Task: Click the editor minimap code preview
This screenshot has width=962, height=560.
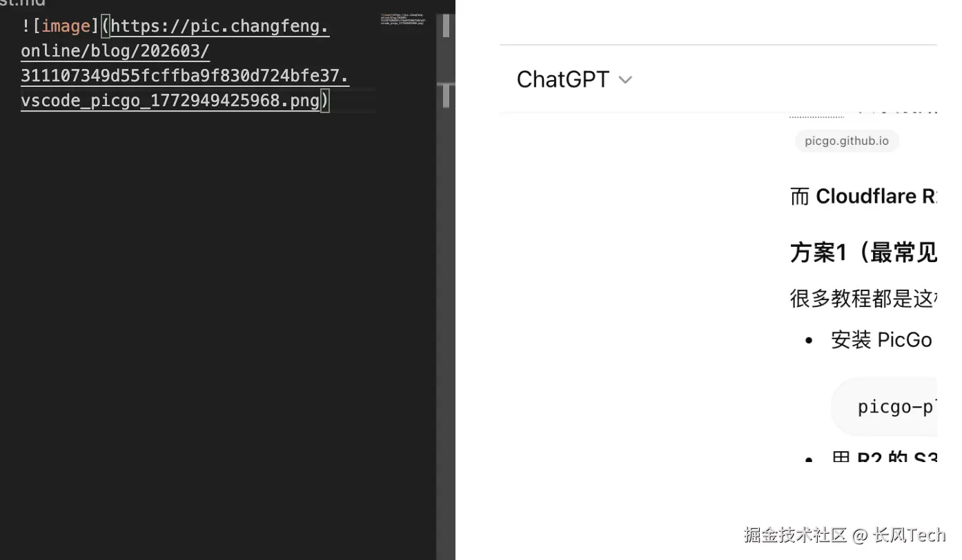Action: 404,19
